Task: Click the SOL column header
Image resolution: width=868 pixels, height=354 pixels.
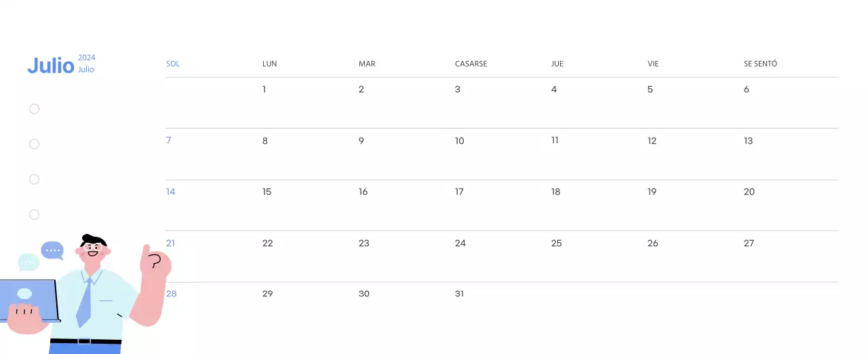Action: 173,64
